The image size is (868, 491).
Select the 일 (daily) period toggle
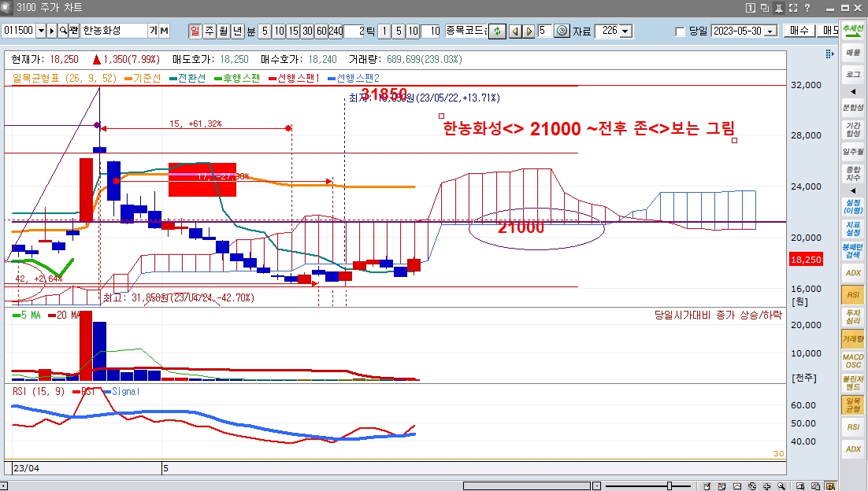coord(195,31)
